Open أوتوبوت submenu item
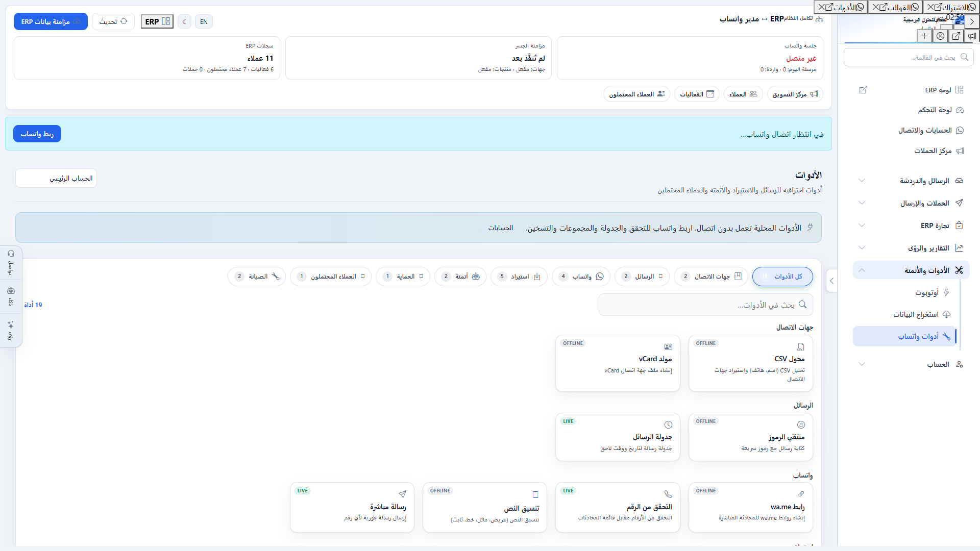 (x=904, y=292)
